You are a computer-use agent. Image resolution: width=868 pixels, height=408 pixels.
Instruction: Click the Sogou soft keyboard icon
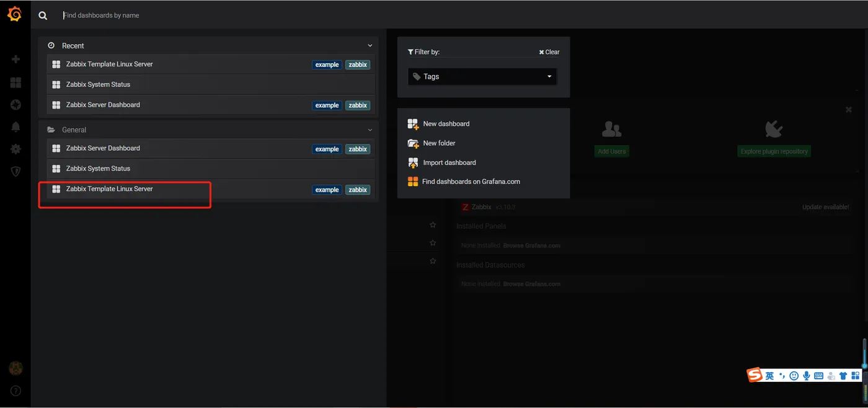click(818, 376)
